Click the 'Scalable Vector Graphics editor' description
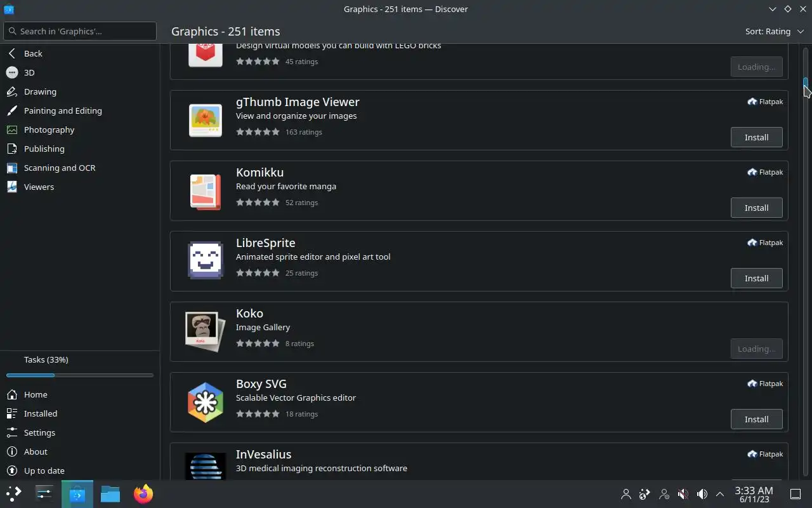Image resolution: width=812 pixels, height=508 pixels. pyautogui.click(x=296, y=398)
